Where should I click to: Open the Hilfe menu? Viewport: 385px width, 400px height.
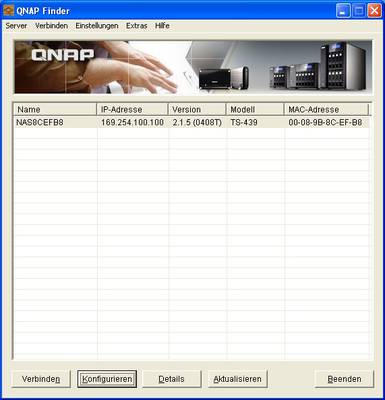[x=162, y=26]
